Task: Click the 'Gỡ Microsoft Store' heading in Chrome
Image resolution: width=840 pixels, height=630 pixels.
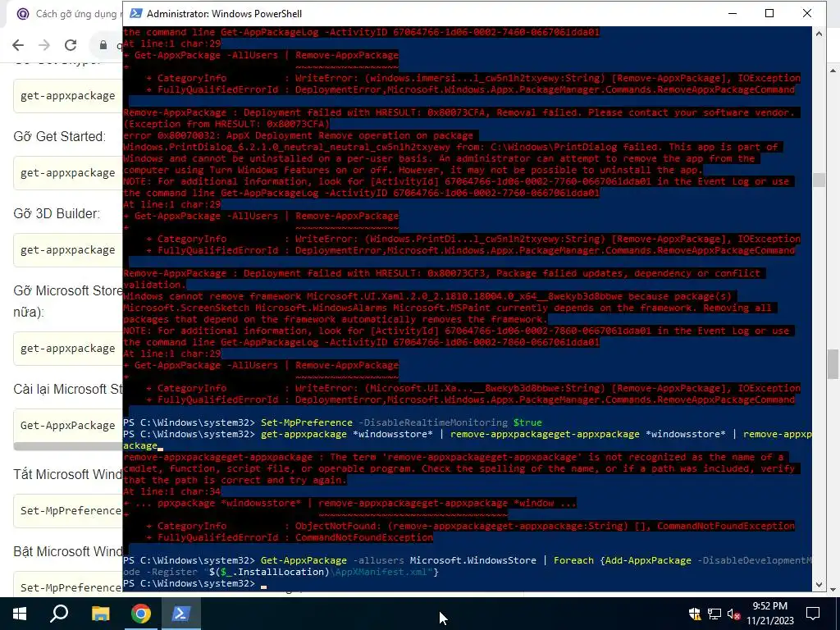Action: pos(68,290)
